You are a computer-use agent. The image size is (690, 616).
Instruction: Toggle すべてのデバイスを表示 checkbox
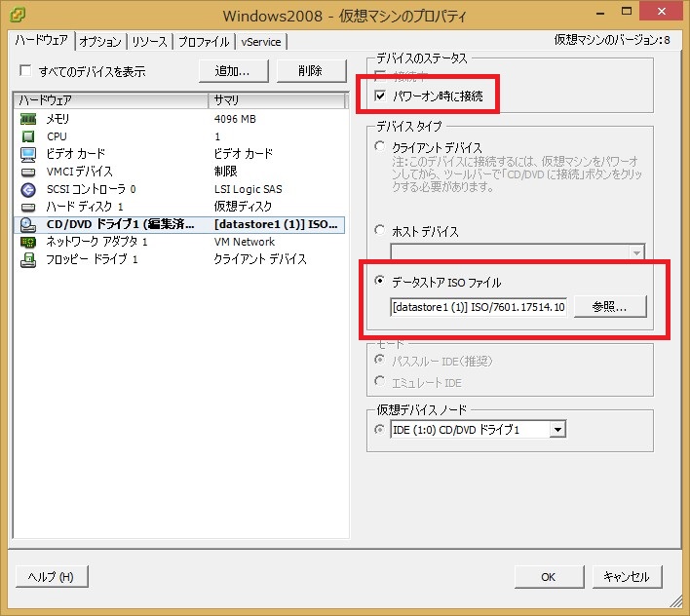[25, 70]
